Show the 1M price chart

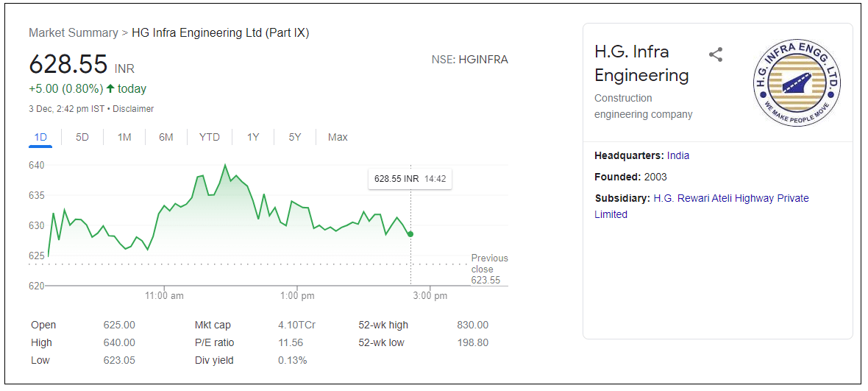click(x=124, y=137)
